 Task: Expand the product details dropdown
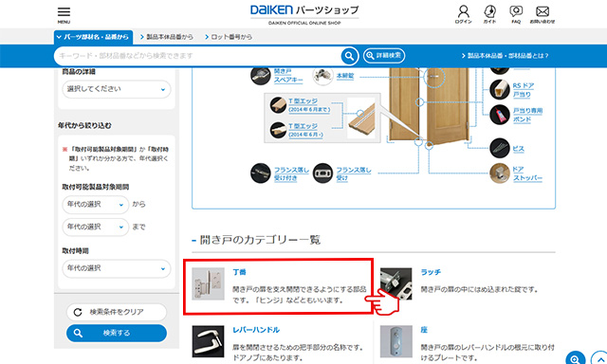[x=116, y=89]
